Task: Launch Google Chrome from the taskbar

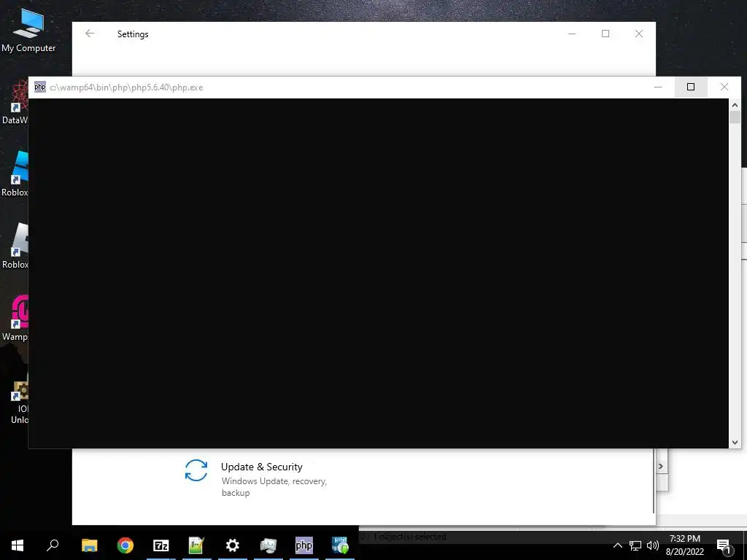Action: pos(125,545)
